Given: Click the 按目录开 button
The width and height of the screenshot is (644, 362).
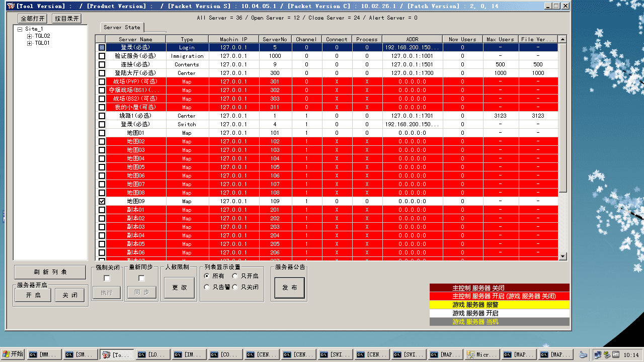Looking at the screenshot, I should (x=67, y=19).
